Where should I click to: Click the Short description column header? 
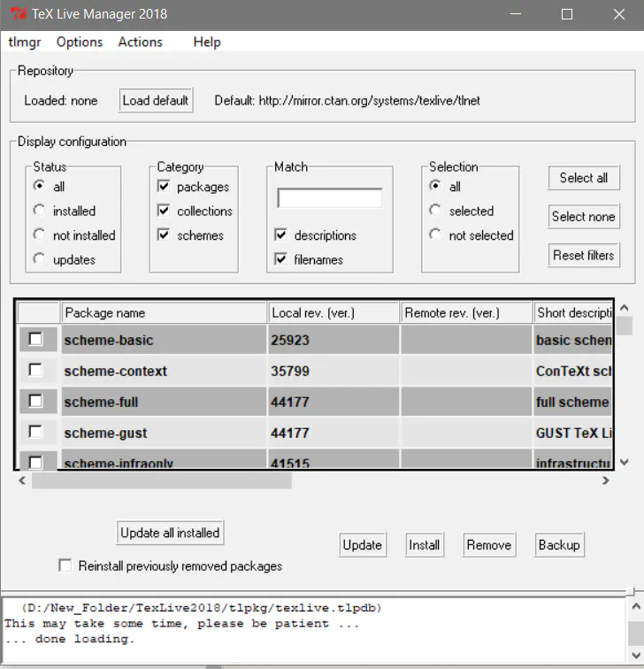pos(572,312)
